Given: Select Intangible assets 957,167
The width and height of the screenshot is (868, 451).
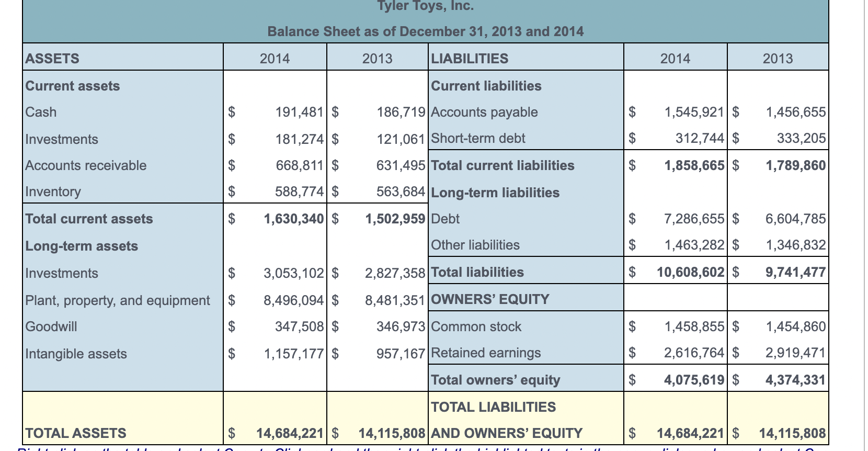Looking at the screenshot, I should coord(401,354).
